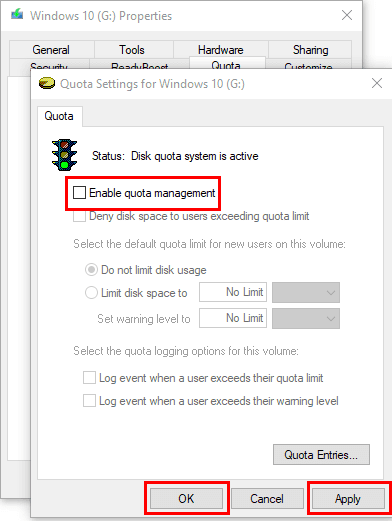392x521 pixels.
Task: Click the Quota Entries button
Action: coord(321,455)
